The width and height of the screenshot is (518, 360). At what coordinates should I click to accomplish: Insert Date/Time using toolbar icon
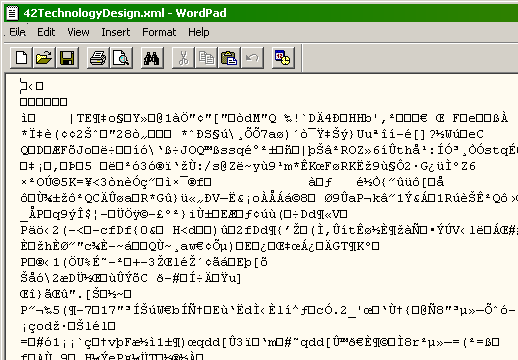click(283, 58)
